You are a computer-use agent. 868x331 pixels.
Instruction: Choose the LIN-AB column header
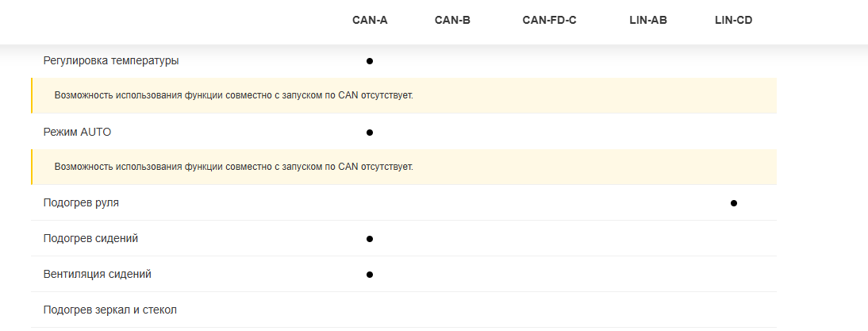(x=647, y=20)
